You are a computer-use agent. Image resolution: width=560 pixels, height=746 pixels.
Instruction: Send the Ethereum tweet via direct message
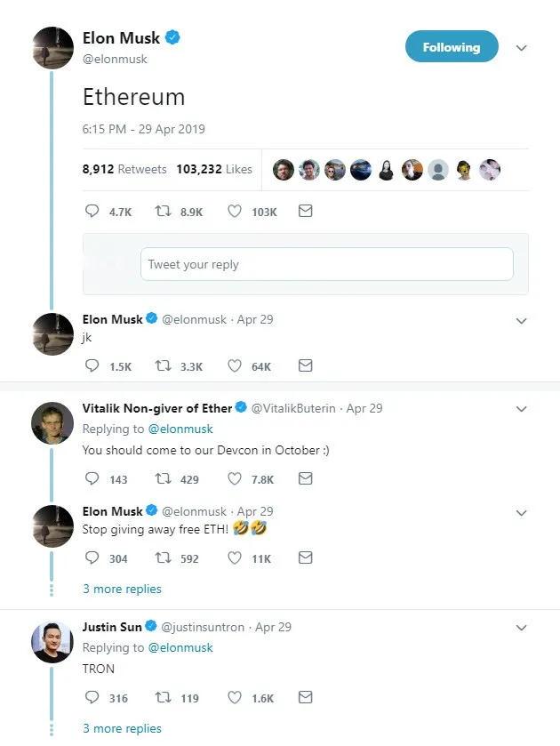pos(305,212)
